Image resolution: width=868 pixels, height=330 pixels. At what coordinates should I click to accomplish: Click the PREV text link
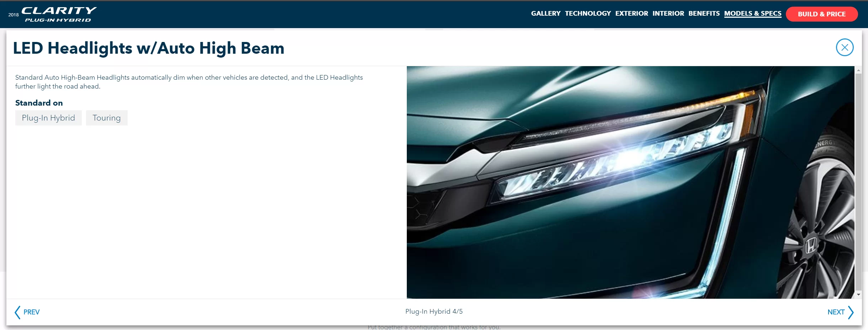tap(31, 312)
